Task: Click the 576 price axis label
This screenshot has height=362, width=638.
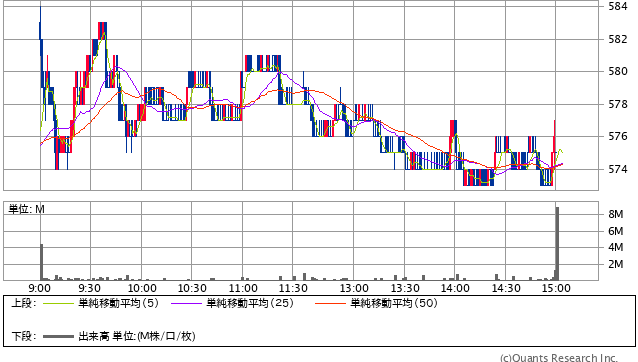Action: 618,136
